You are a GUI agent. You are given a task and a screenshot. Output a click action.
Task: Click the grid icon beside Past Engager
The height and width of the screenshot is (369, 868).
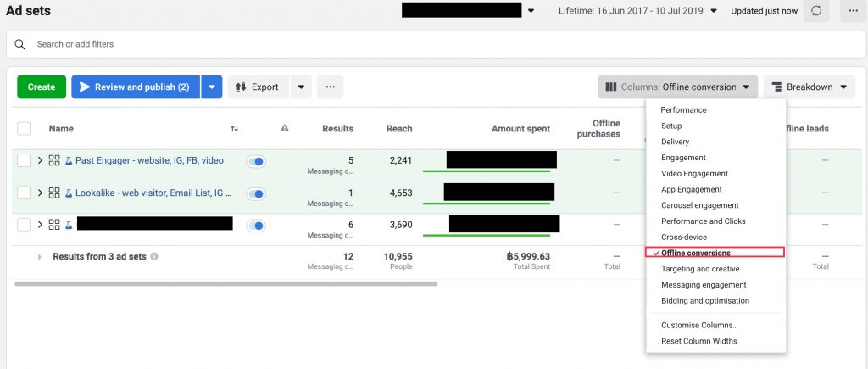tap(54, 160)
